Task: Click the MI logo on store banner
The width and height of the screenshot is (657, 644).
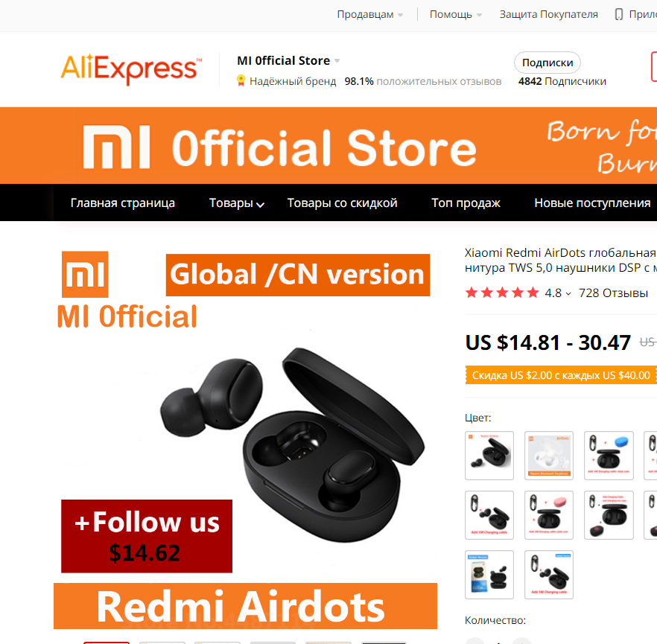Action: pyautogui.click(x=116, y=147)
